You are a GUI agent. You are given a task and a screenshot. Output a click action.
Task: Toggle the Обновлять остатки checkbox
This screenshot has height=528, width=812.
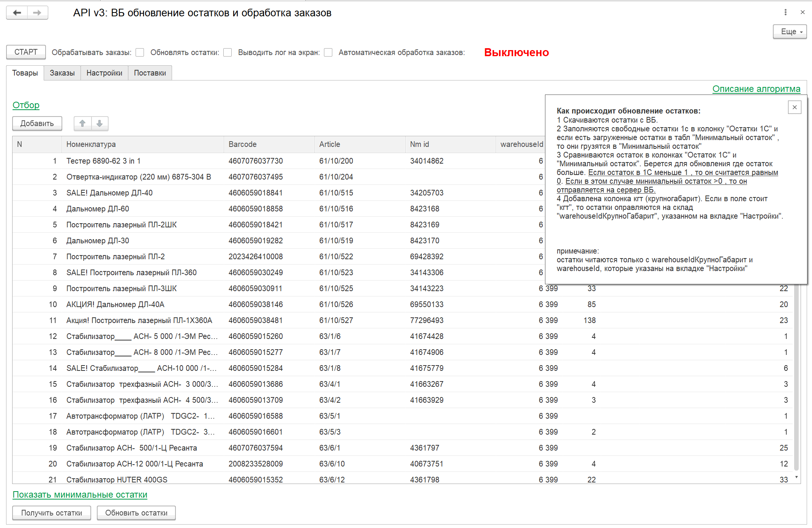pos(227,52)
